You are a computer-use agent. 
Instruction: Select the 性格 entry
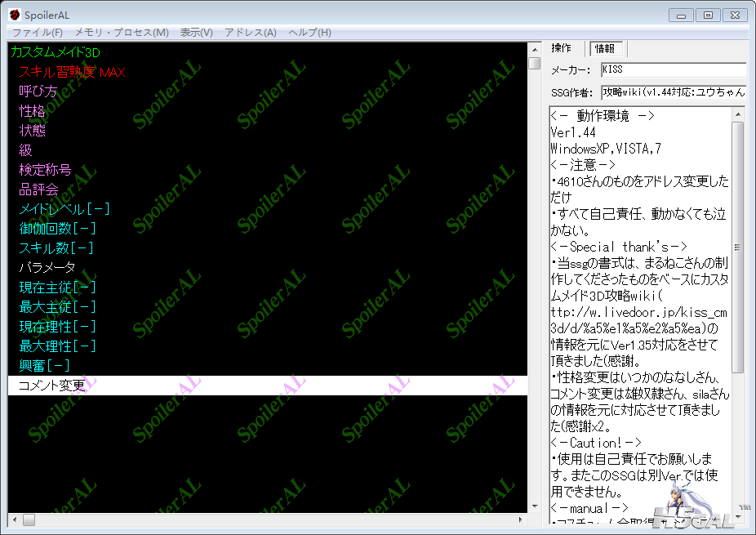point(32,111)
